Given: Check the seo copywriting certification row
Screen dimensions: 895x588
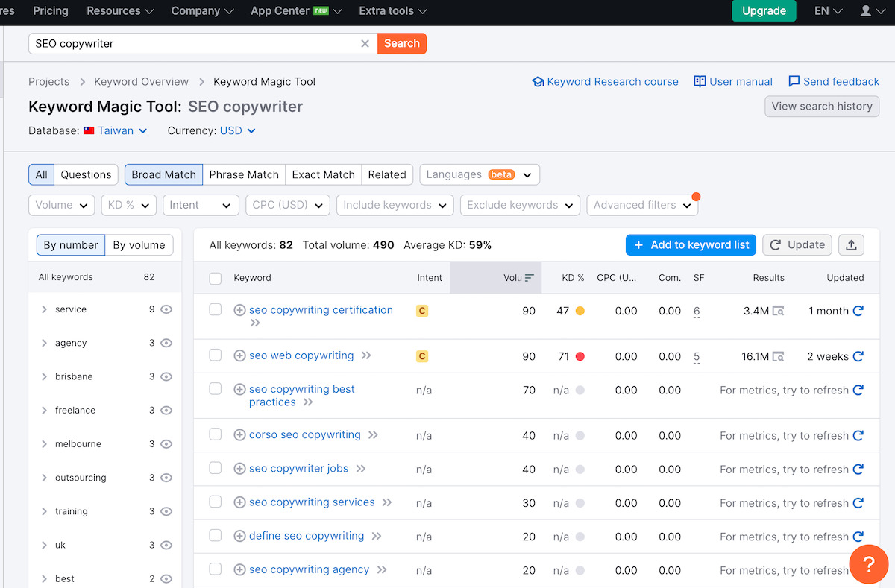Looking at the screenshot, I should 216,309.
